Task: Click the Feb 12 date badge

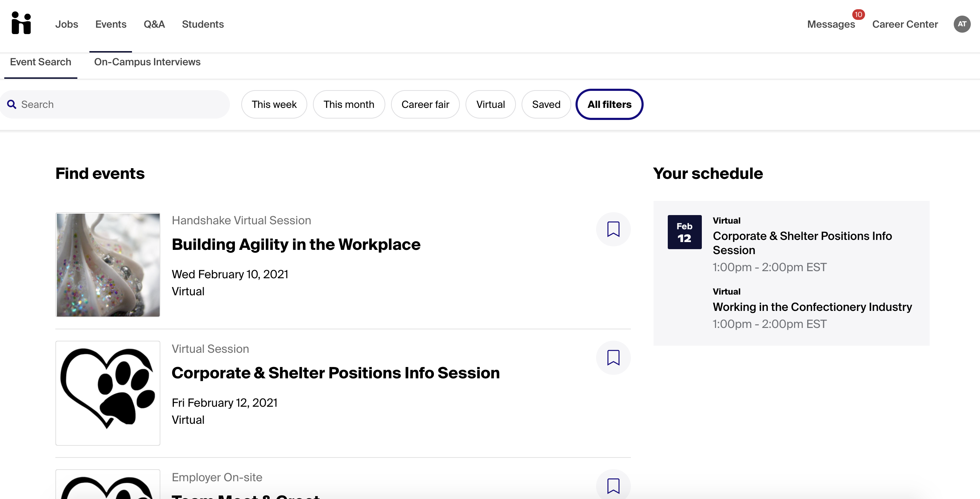Action: (684, 232)
